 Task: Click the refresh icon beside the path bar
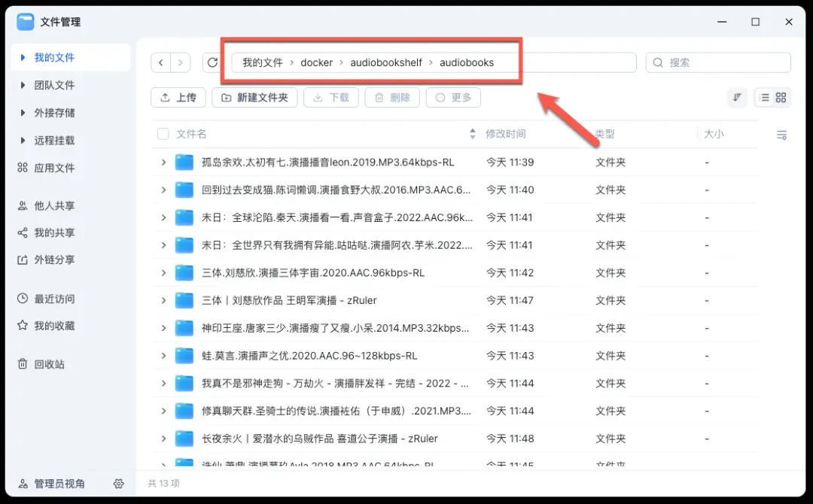click(x=212, y=62)
